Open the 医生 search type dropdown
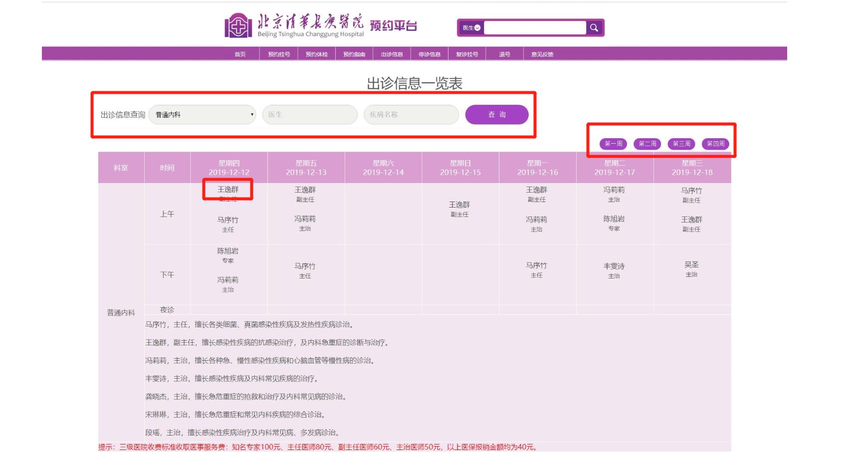 click(471, 28)
